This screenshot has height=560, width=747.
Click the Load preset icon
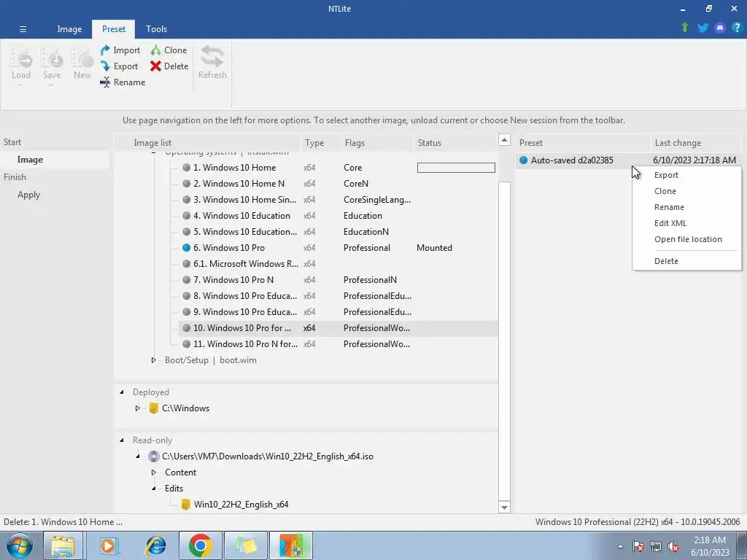tap(21, 58)
